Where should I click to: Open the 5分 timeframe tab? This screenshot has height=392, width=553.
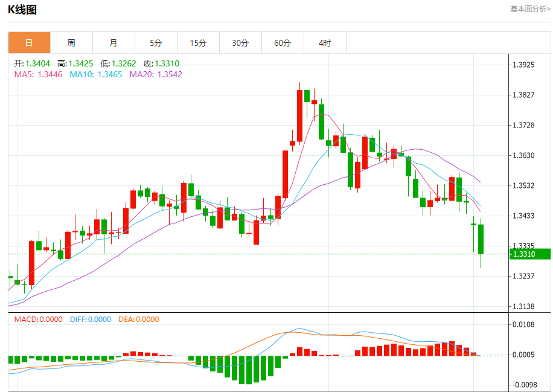156,43
